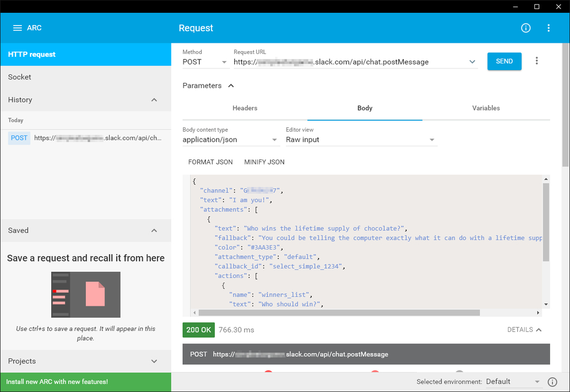Screen dimensions: 570x392
Task: Send the HTTP request
Action: [504, 61]
